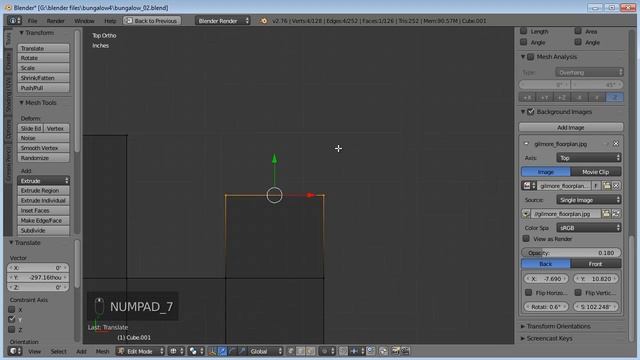
Task: Click the pack image icon left of filepath
Action: pyautogui.click(x=526, y=213)
